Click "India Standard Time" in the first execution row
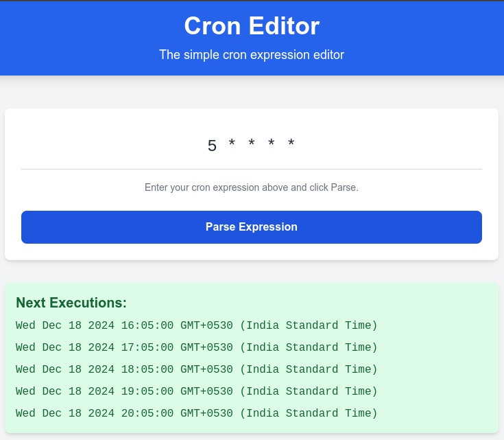 point(309,325)
